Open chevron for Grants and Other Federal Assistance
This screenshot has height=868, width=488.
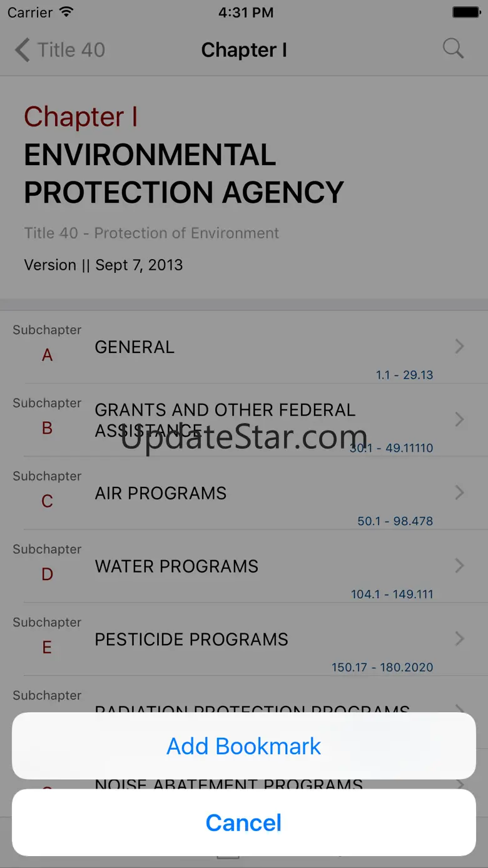[460, 419]
